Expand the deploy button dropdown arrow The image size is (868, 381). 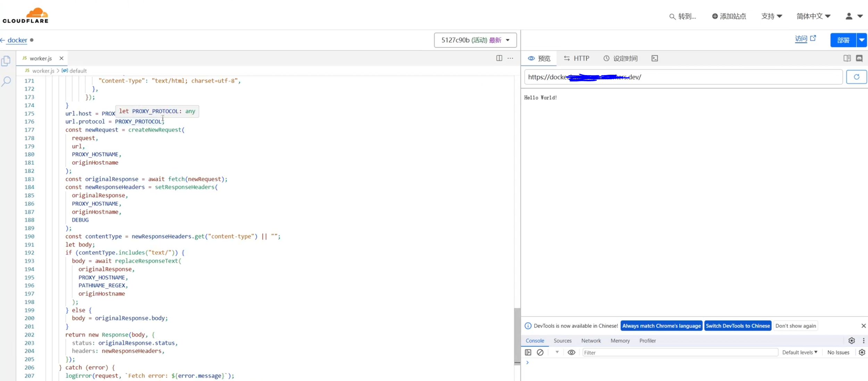[862, 40]
